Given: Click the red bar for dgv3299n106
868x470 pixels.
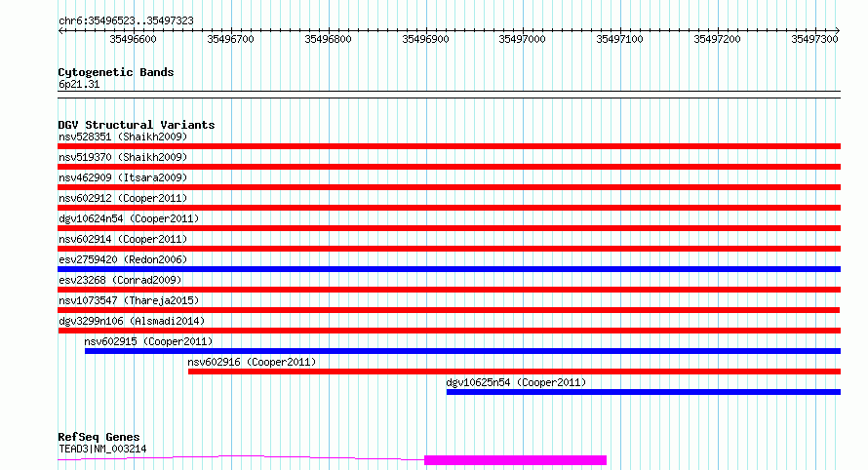Looking at the screenshot, I should (449, 331).
